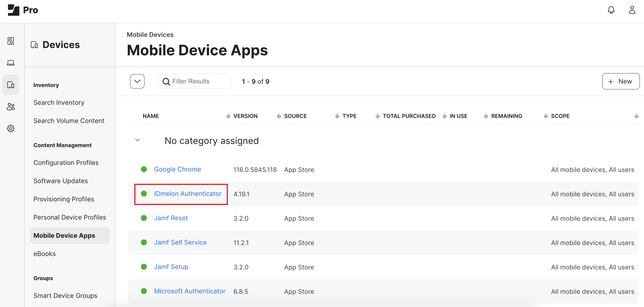This screenshot has width=644, height=307.
Task: Sort by IN USE column header
Action: [458, 116]
